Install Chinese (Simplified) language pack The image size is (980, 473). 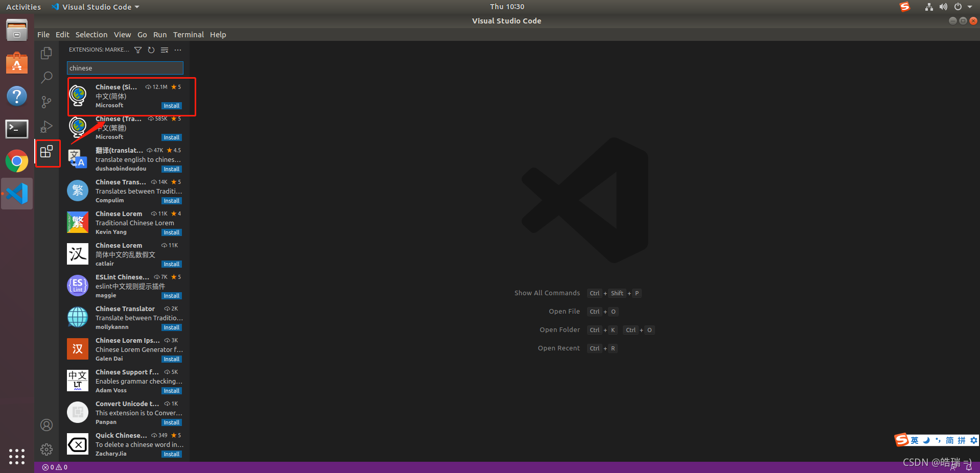[172, 106]
